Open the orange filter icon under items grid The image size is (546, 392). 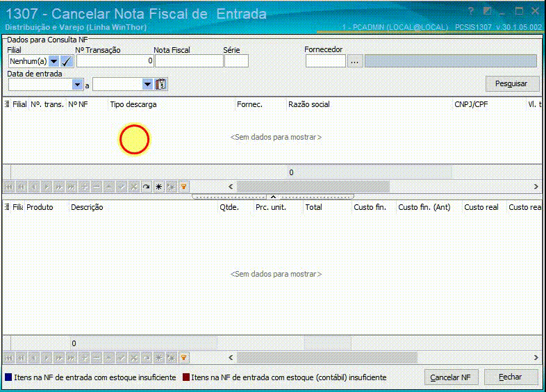(184, 358)
